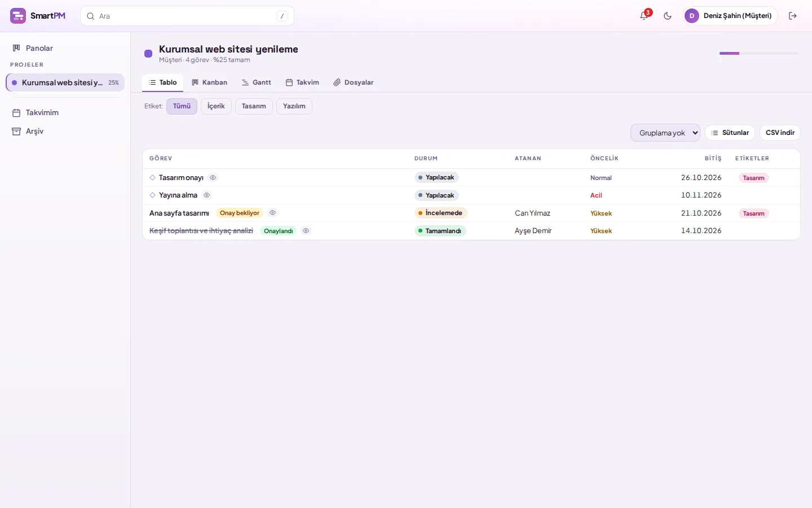
Task: Click the Onaylandı badge
Action: [279, 231]
